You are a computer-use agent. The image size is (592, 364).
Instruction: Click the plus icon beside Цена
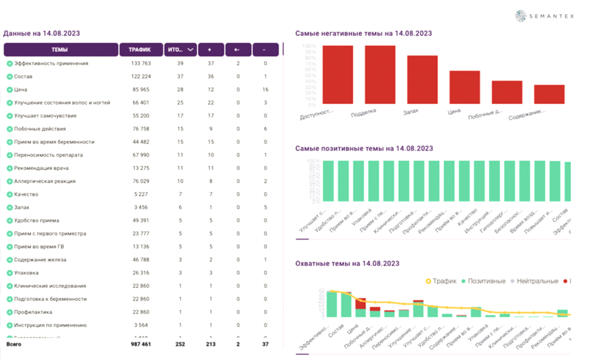9,90
